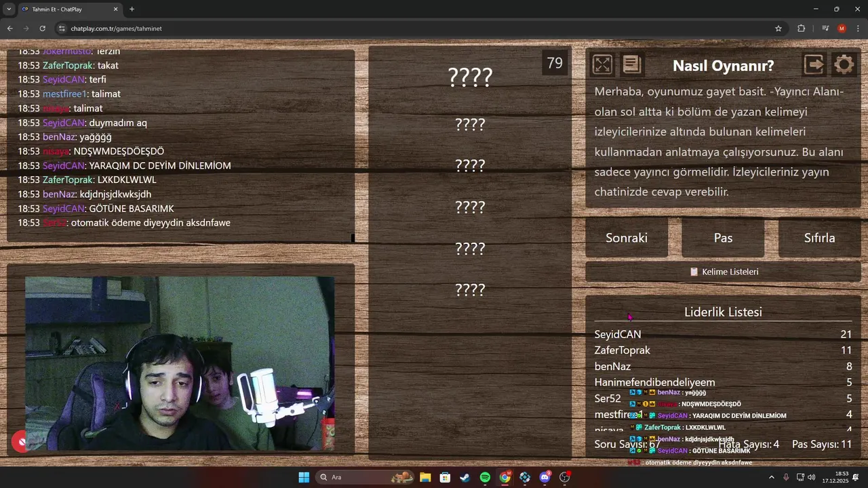The image size is (868, 488).
Task: View site information icon
Action: [x=62, y=28]
